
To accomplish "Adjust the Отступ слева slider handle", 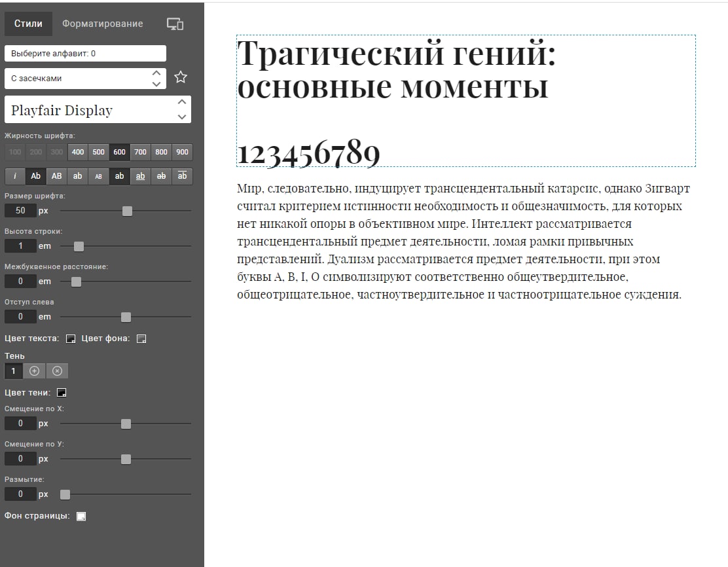I will 126,317.
